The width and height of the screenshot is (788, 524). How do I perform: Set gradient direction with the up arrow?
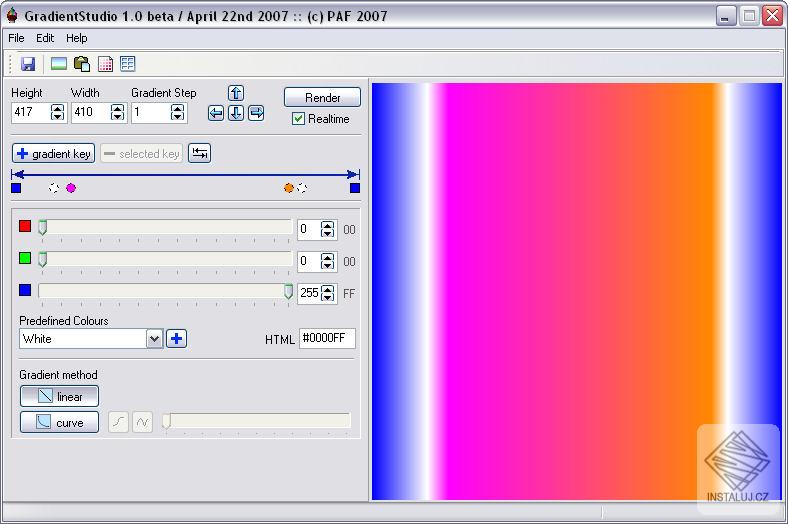[236, 93]
